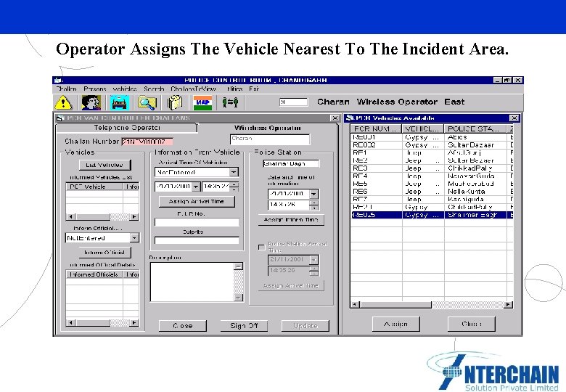The height and width of the screenshot is (392, 566).
Task: Toggle the Police Station Arrival Time checkbox
Action: click(262, 248)
